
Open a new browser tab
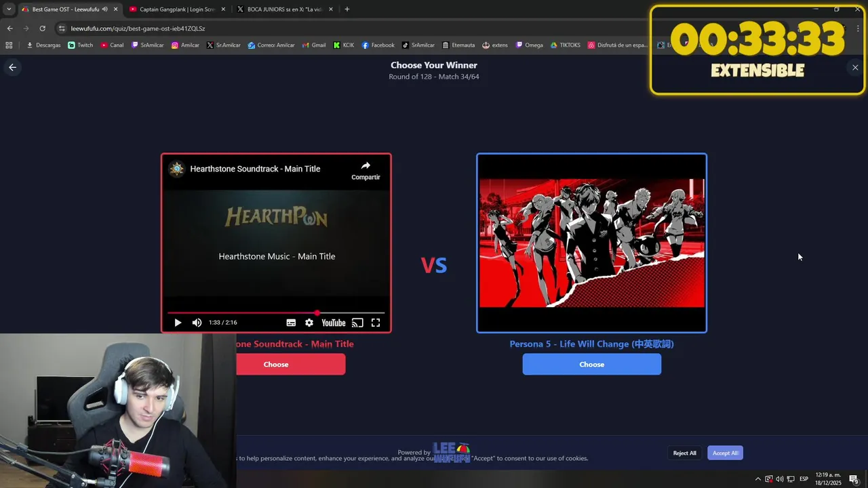click(x=347, y=9)
